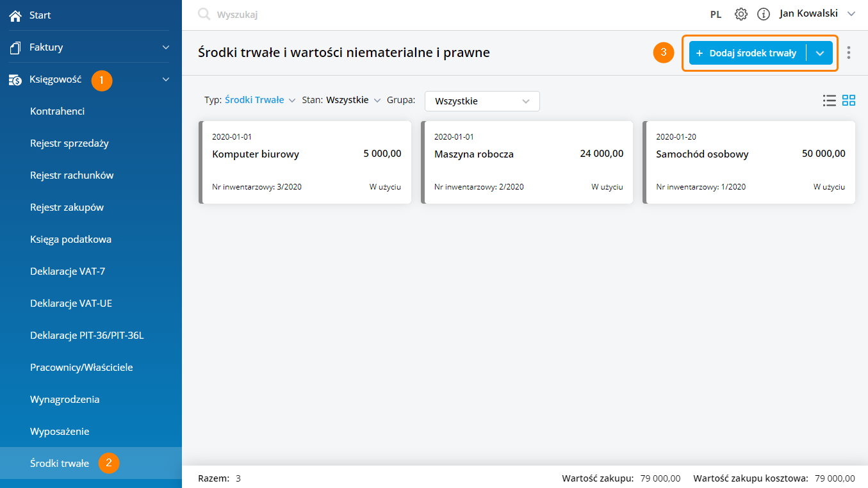868x488 pixels.
Task: Collapse the Księgowość section chevron
Action: (166, 79)
